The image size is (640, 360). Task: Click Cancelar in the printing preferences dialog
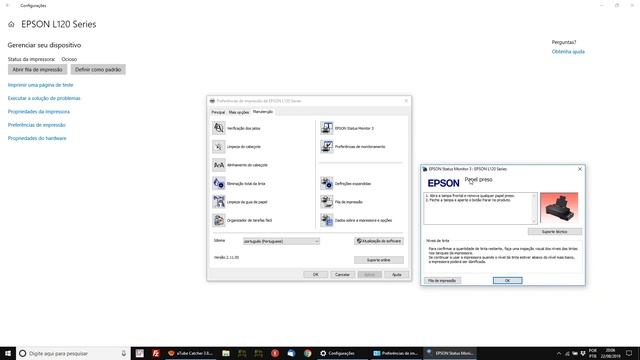click(x=342, y=274)
